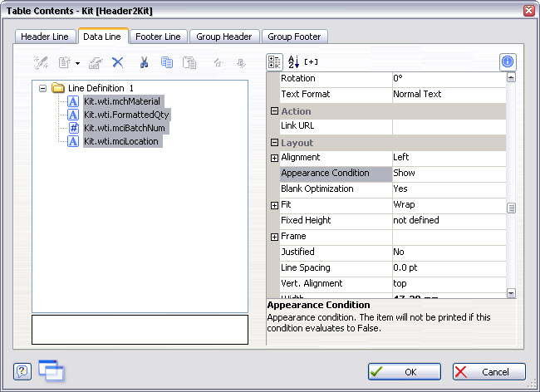
Task: Click text icon beside Kit.wti.FormattedQty
Action: [73, 115]
